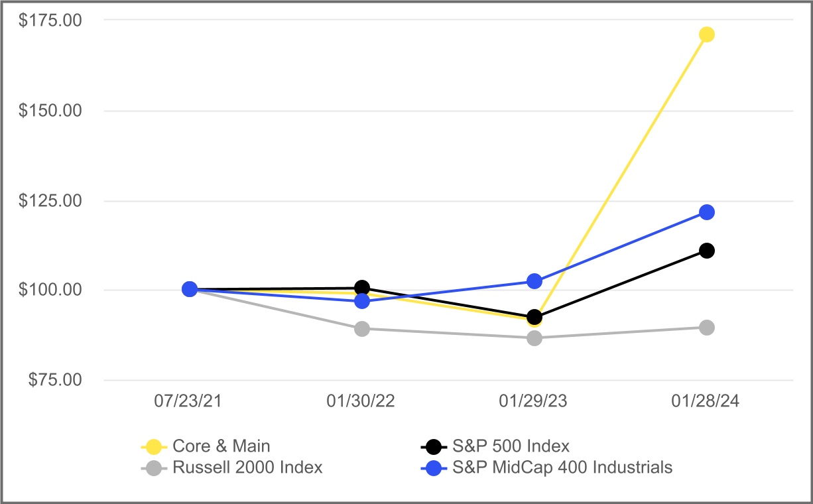Image resolution: width=813 pixels, height=504 pixels.
Task: Pick the black S&P 500 point at 01/30/22
Action: 362,288
